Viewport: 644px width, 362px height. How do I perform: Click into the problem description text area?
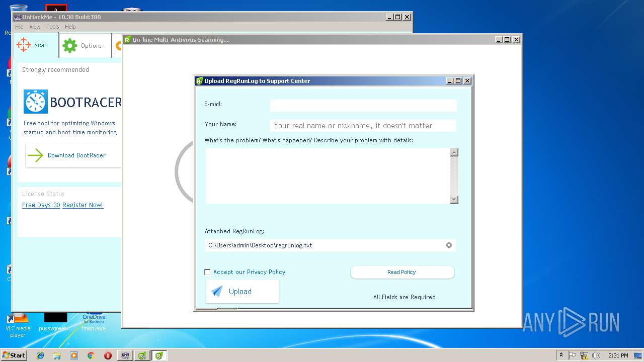coord(328,176)
